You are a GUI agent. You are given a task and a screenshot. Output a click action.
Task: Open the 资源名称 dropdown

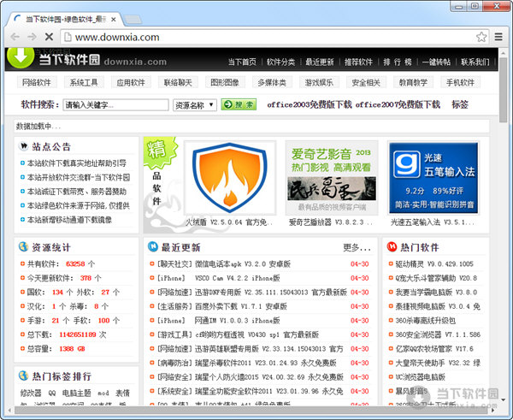[x=195, y=105]
